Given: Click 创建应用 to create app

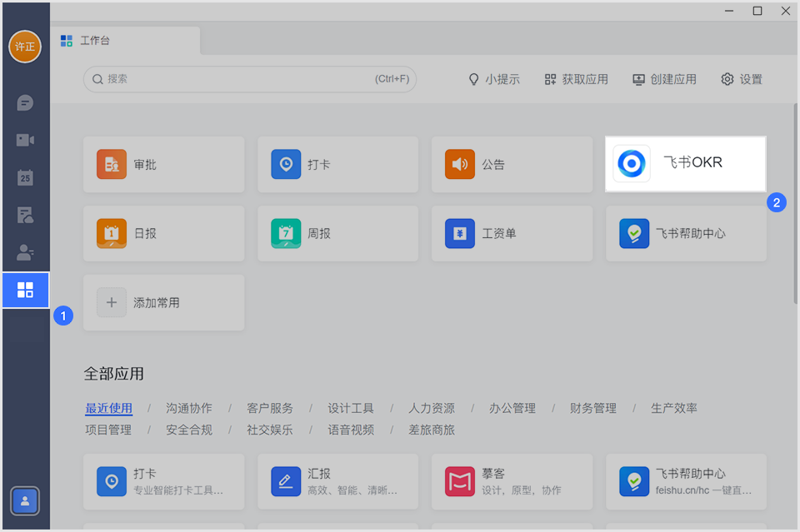Looking at the screenshot, I should [x=664, y=79].
